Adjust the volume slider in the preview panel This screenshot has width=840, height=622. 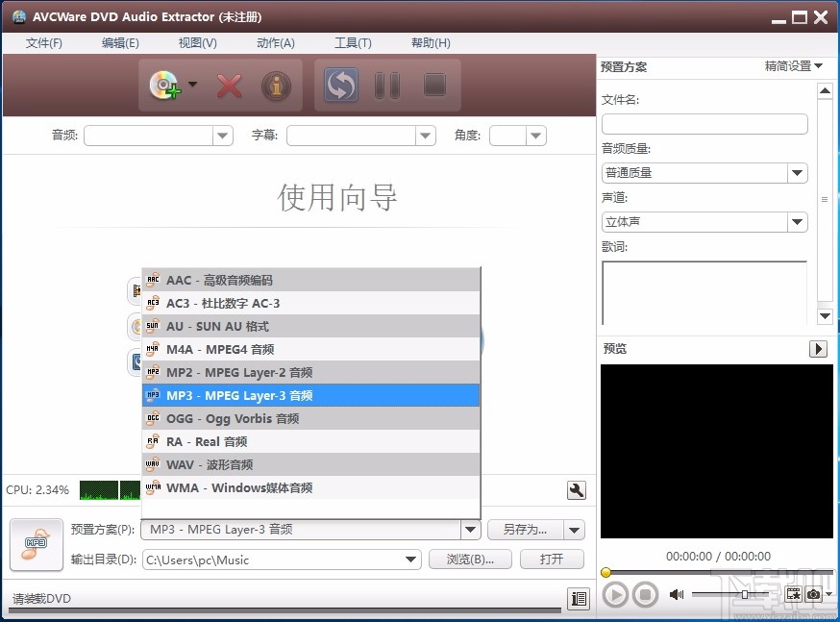[745, 593]
